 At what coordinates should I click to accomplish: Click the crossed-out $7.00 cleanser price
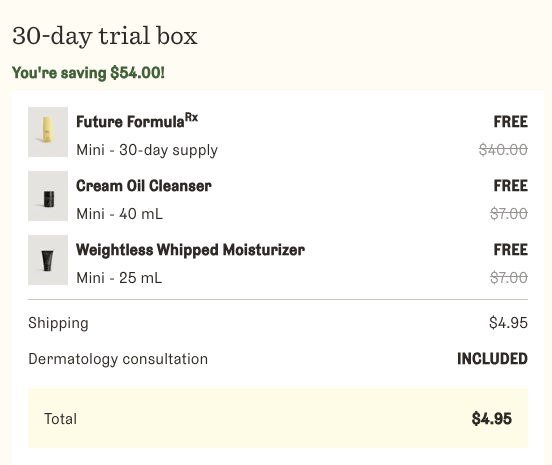[509, 214]
